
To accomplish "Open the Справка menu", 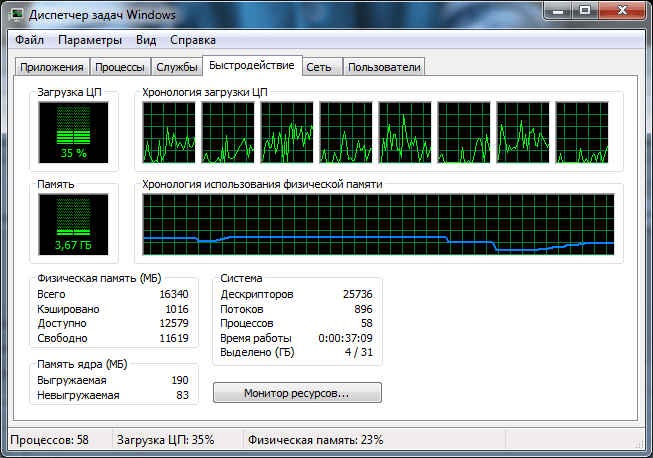I will click(193, 40).
